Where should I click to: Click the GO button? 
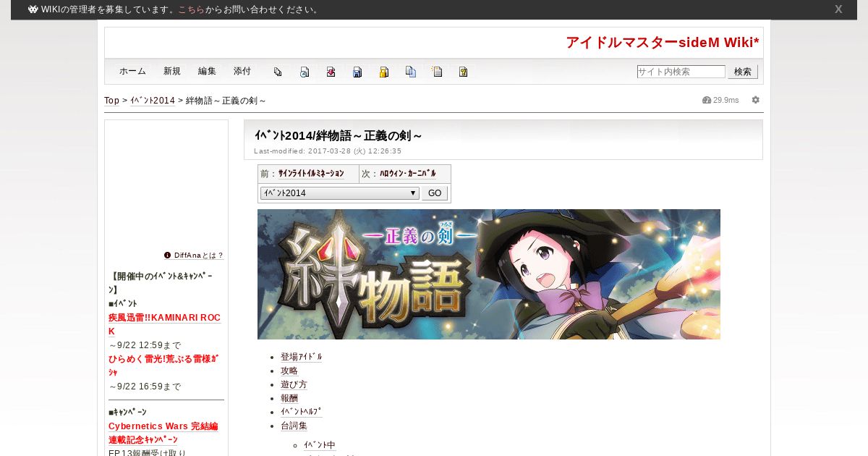point(435,193)
